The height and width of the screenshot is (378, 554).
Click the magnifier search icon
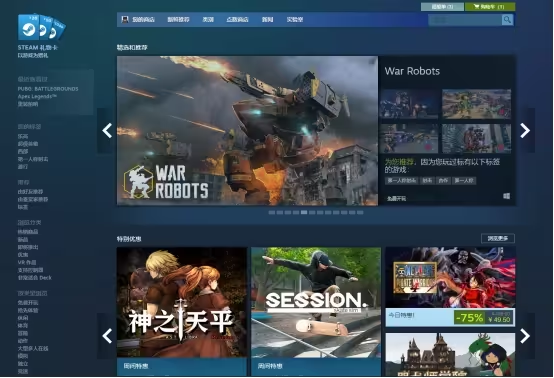507,20
